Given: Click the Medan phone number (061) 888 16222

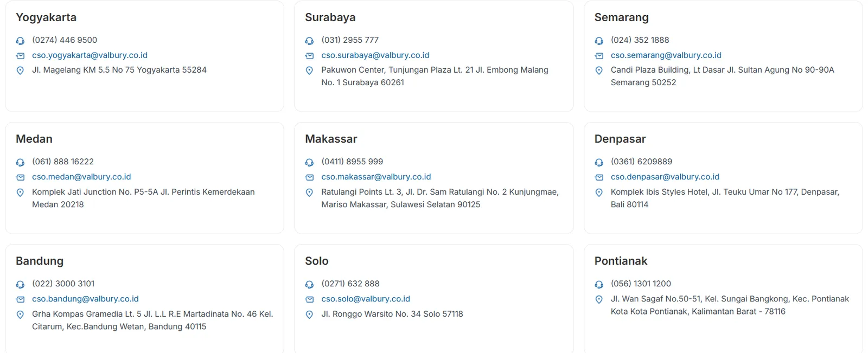Looking at the screenshot, I should pos(63,162).
